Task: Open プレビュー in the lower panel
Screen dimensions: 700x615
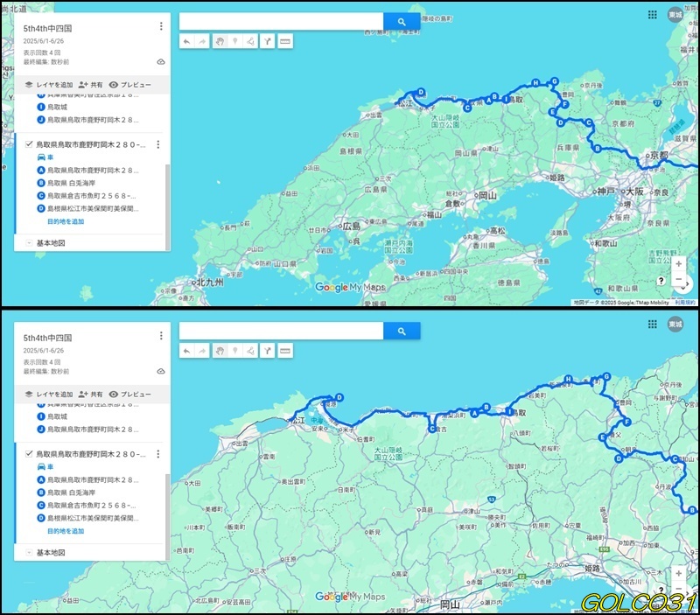Action: pos(130,395)
